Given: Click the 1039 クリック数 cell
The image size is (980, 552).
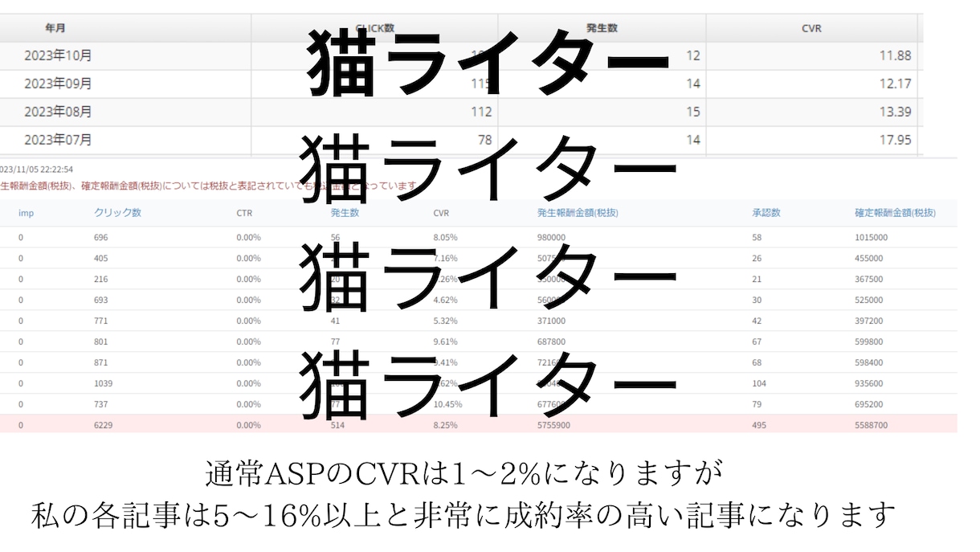Looking at the screenshot, I should click(103, 383).
